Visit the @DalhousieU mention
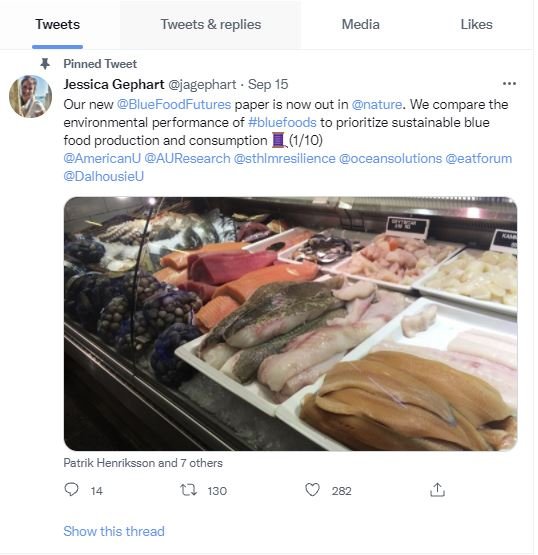This screenshot has height=555, width=538. click(104, 176)
